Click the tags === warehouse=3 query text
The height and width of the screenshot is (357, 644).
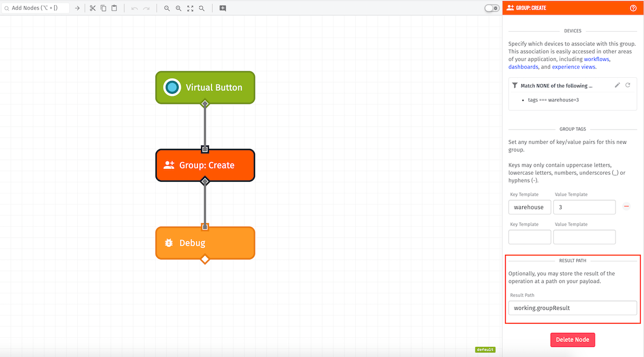coord(553,100)
